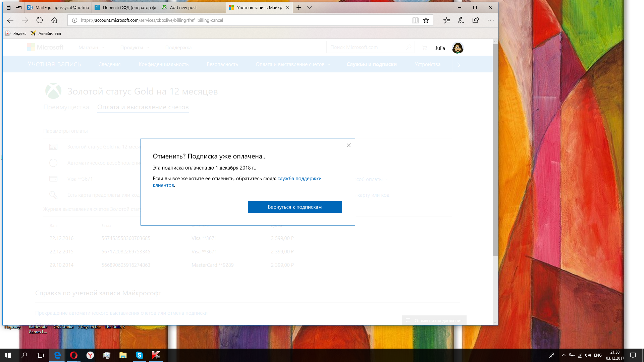This screenshot has height=362, width=644.
Task: Open служба поддержки клиентов link
Action: click(x=299, y=179)
